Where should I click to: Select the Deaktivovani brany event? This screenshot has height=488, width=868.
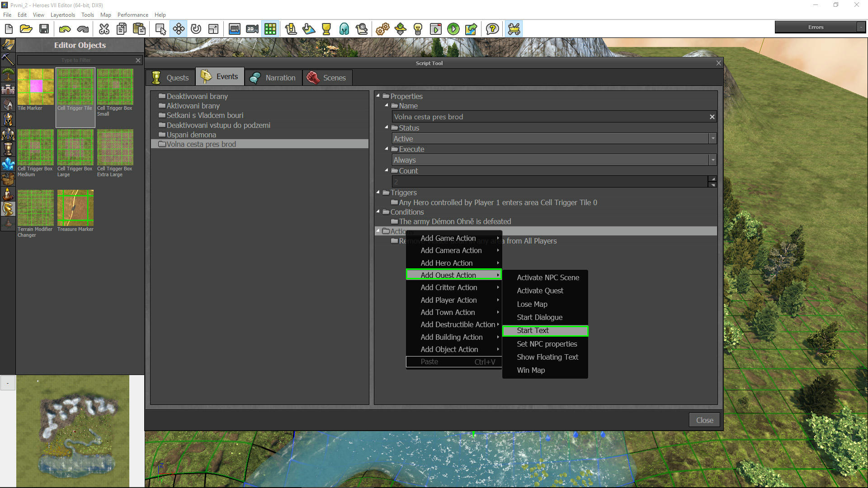click(259, 96)
